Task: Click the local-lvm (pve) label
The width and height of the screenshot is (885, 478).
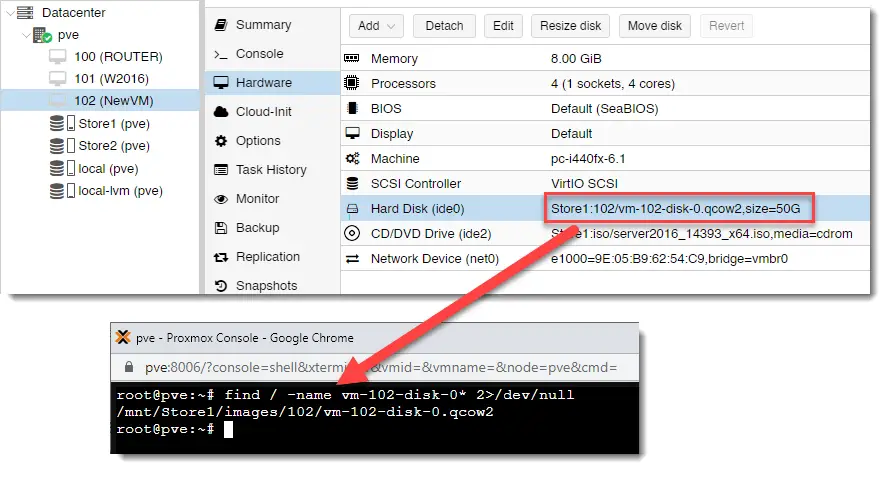Action: (x=121, y=191)
